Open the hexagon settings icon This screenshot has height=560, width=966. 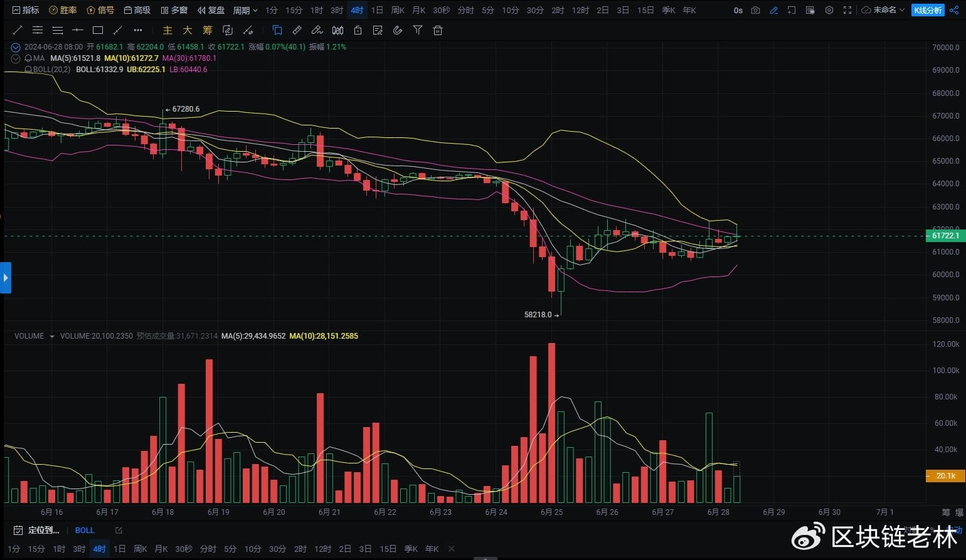click(x=829, y=10)
